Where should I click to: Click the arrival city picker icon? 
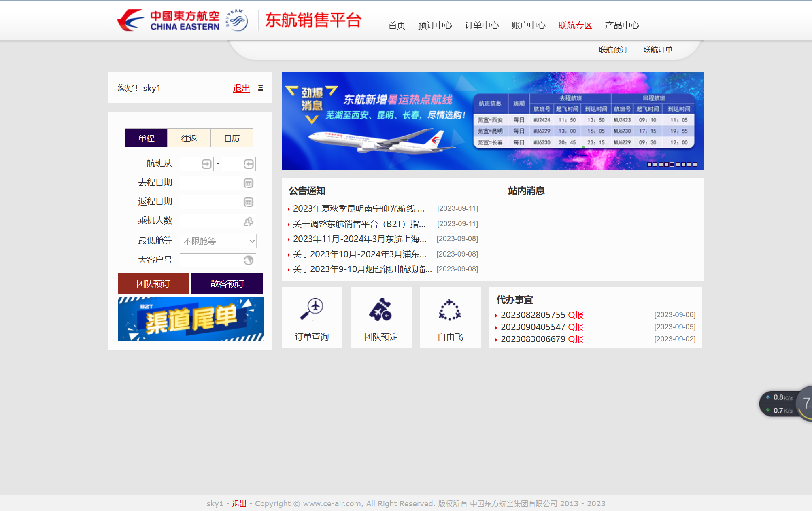click(249, 164)
